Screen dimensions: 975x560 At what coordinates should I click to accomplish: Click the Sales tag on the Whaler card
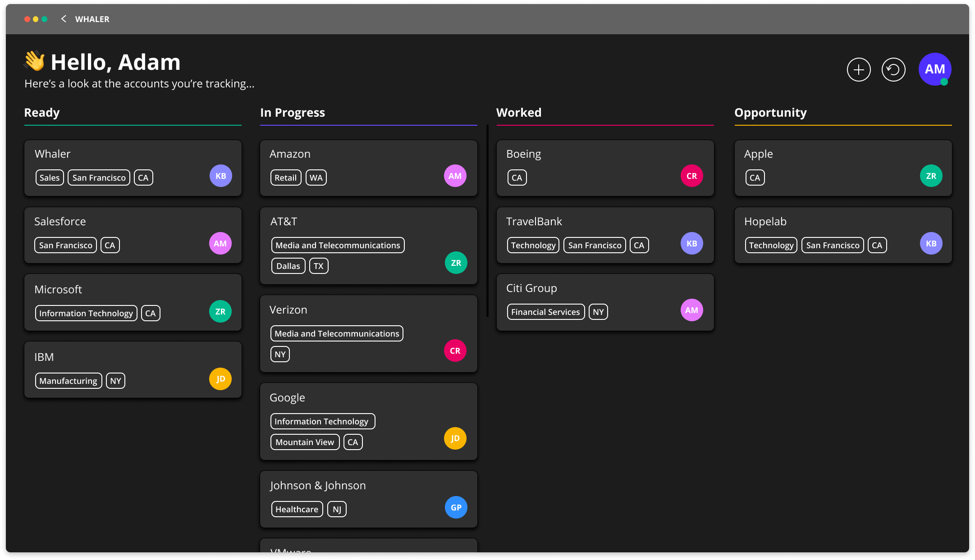point(50,177)
